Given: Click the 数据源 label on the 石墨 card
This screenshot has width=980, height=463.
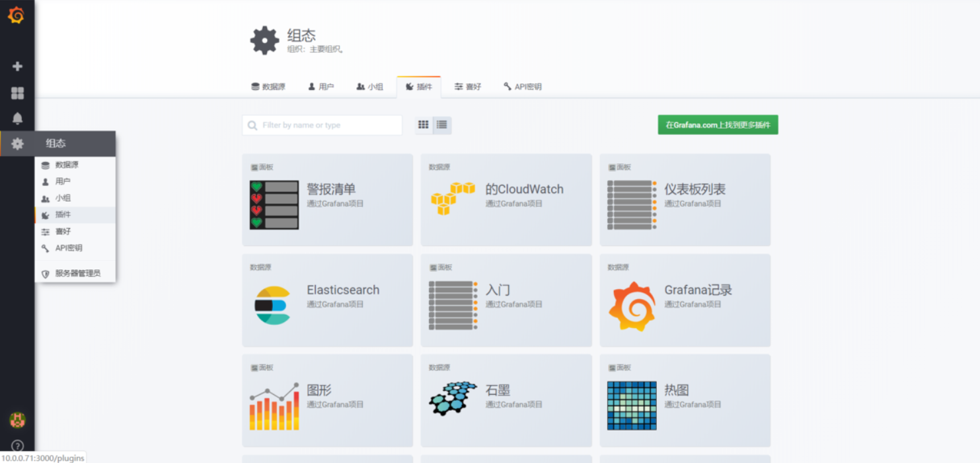Looking at the screenshot, I should (x=439, y=367).
